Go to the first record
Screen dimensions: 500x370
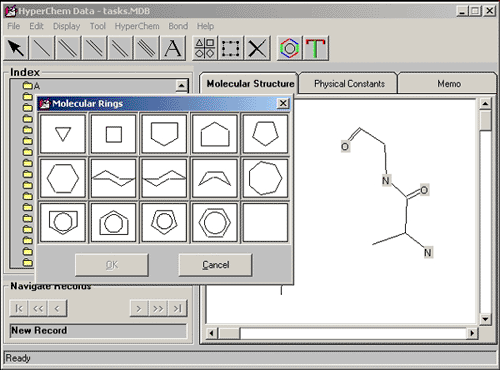(x=19, y=309)
